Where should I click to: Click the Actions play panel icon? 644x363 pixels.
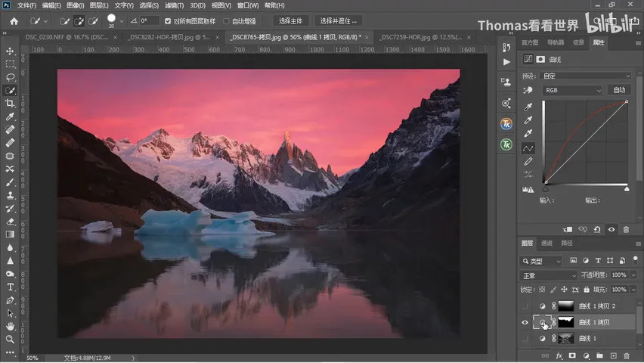click(x=506, y=62)
